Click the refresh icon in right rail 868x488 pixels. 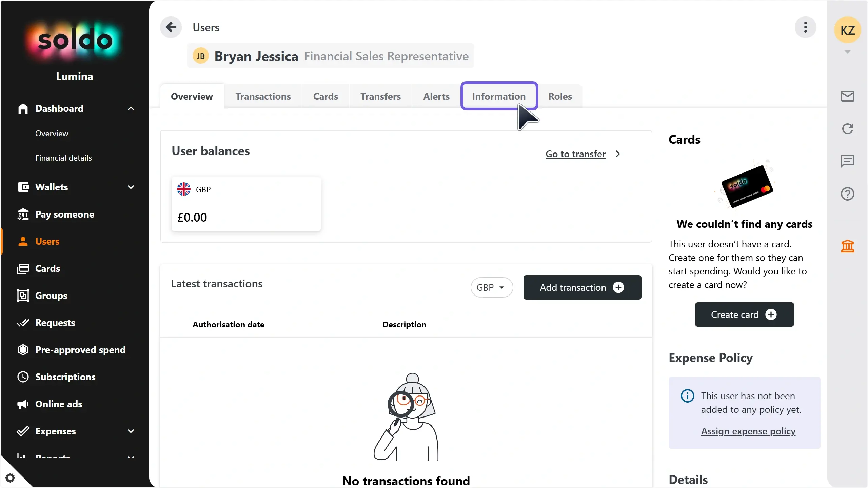point(847,129)
